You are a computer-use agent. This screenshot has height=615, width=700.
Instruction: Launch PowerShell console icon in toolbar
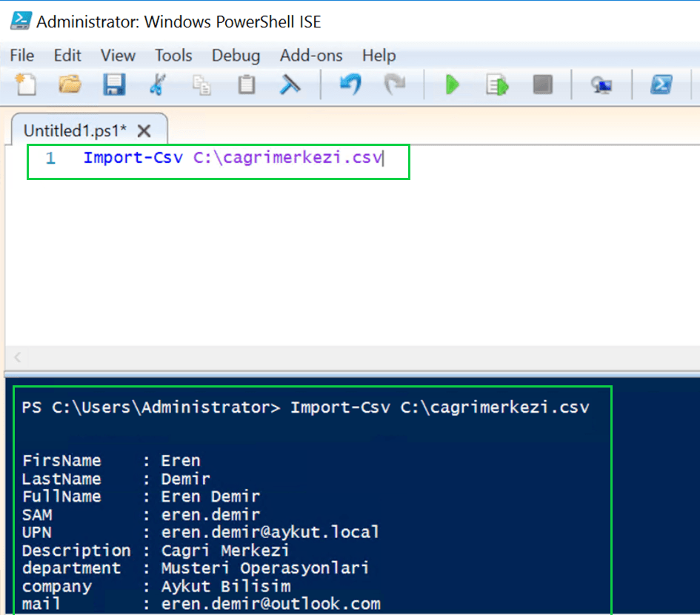(x=660, y=84)
